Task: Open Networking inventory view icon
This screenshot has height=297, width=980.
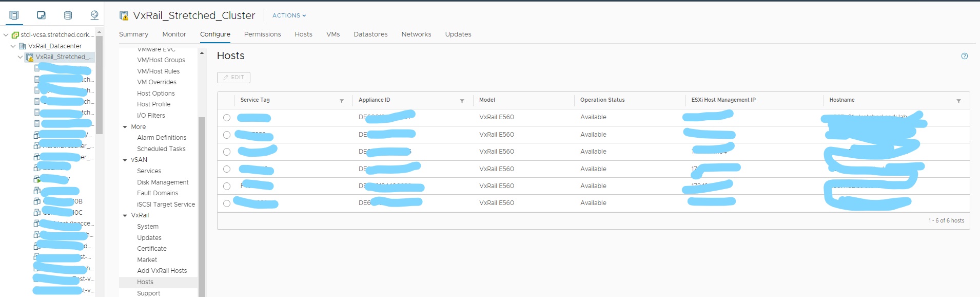Action: click(94, 15)
